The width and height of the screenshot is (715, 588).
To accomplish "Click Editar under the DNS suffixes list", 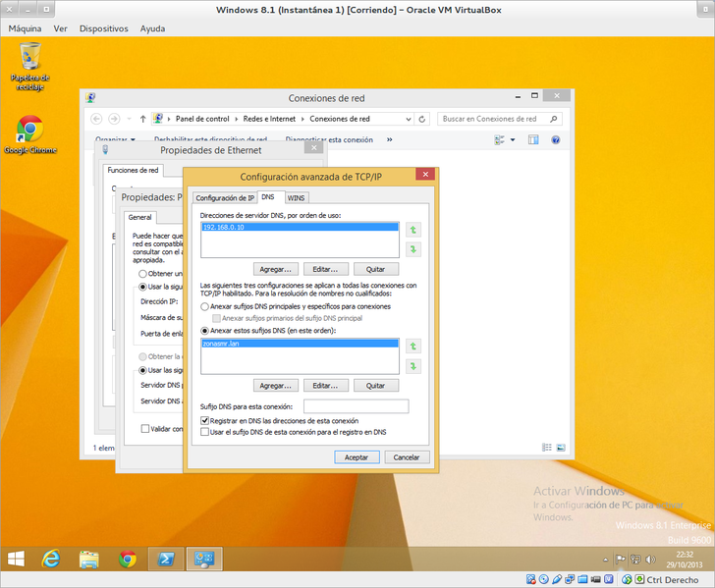I will 326,385.
